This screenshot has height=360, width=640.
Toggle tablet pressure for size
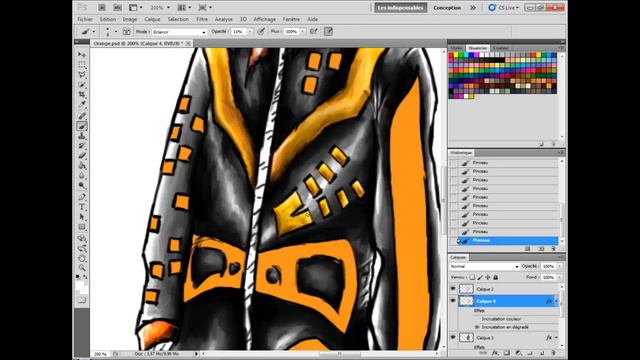(328, 31)
